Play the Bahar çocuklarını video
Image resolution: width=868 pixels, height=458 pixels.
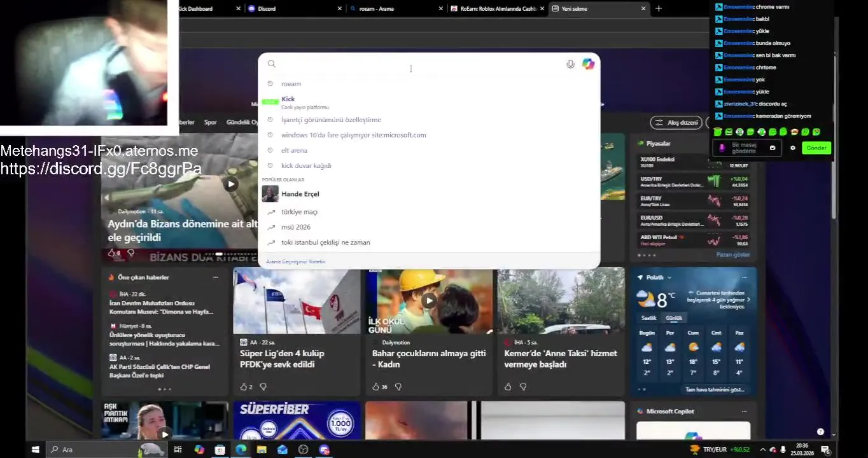coord(429,300)
